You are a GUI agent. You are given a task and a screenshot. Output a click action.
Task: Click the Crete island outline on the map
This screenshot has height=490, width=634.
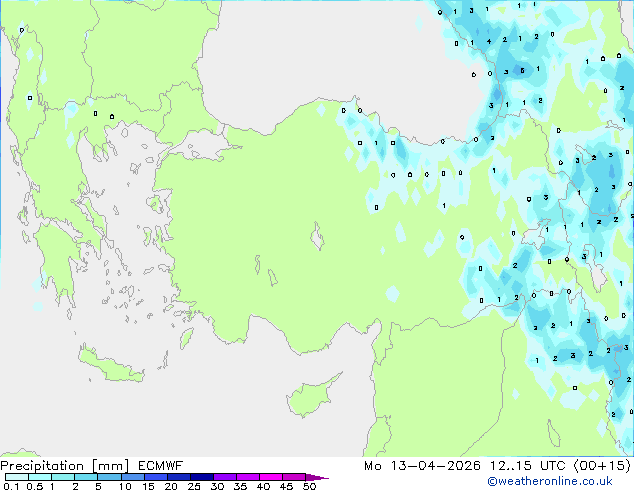coord(114,367)
